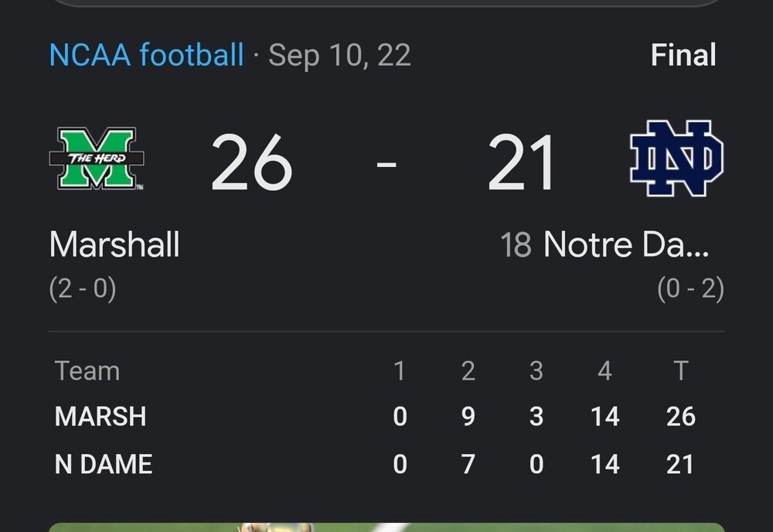
Task: Click Notre Dame's (0 - 2) record
Action: (x=690, y=289)
